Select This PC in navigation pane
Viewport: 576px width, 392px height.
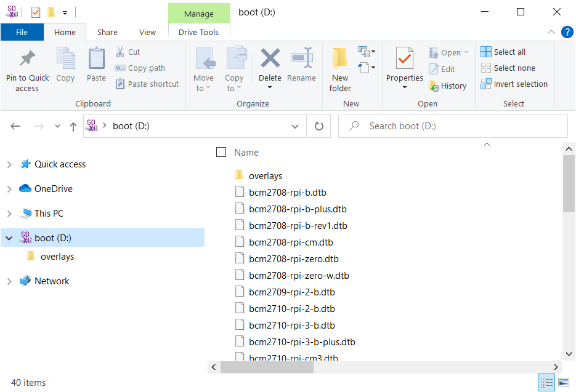(x=49, y=214)
